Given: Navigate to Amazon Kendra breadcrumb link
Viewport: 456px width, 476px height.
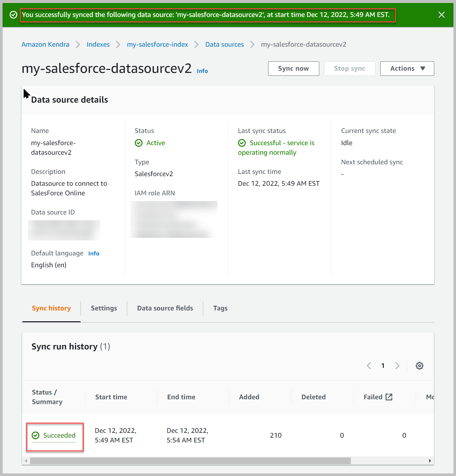Looking at the screenshot, I should tap(45, 44).
